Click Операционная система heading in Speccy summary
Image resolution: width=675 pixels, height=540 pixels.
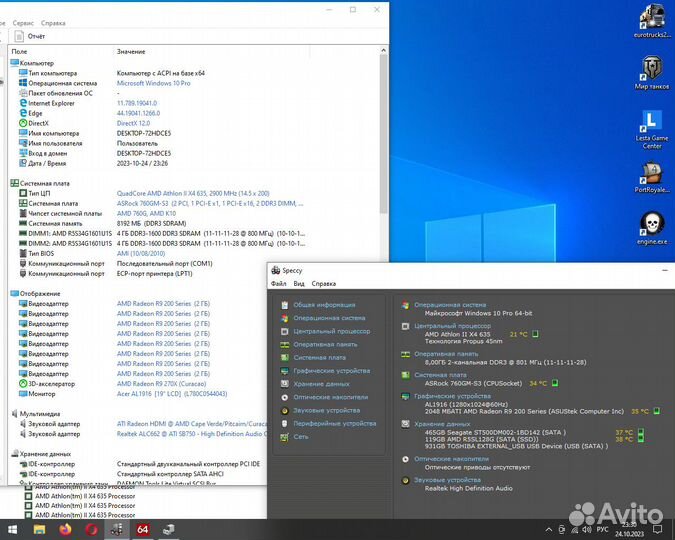[450, 305]
